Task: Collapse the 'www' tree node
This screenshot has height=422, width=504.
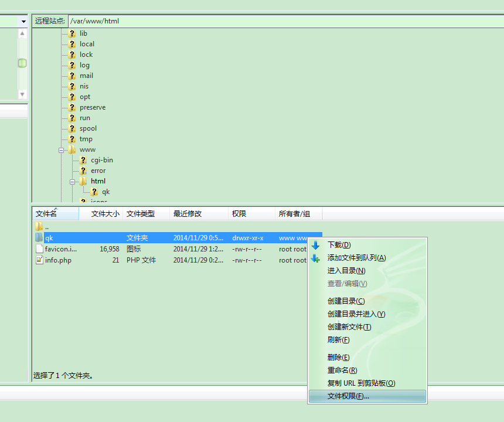Action: click(61, 150)
